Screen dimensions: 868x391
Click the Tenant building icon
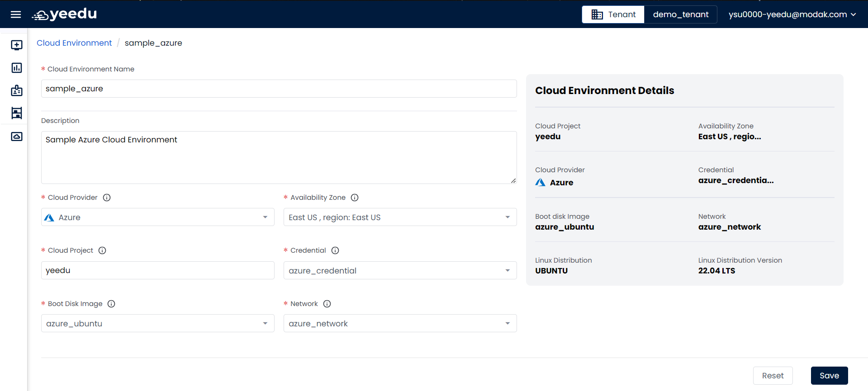pos(597,14)
